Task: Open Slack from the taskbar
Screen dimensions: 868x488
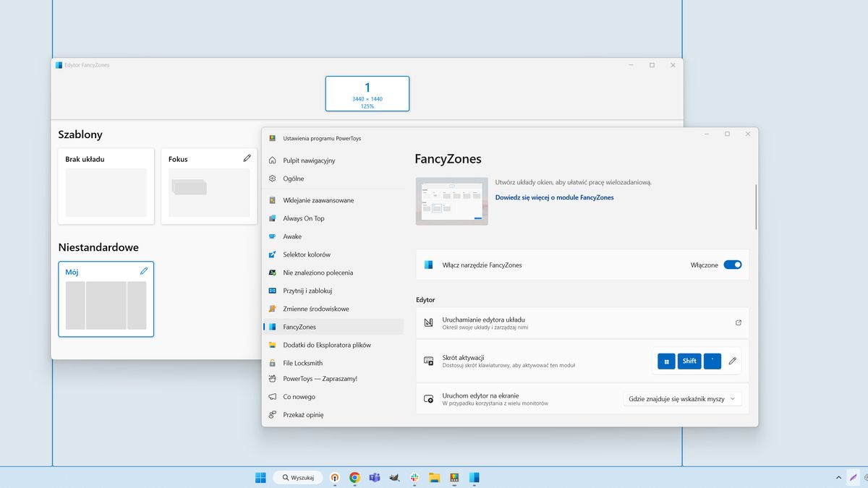Action: point(414,478)
